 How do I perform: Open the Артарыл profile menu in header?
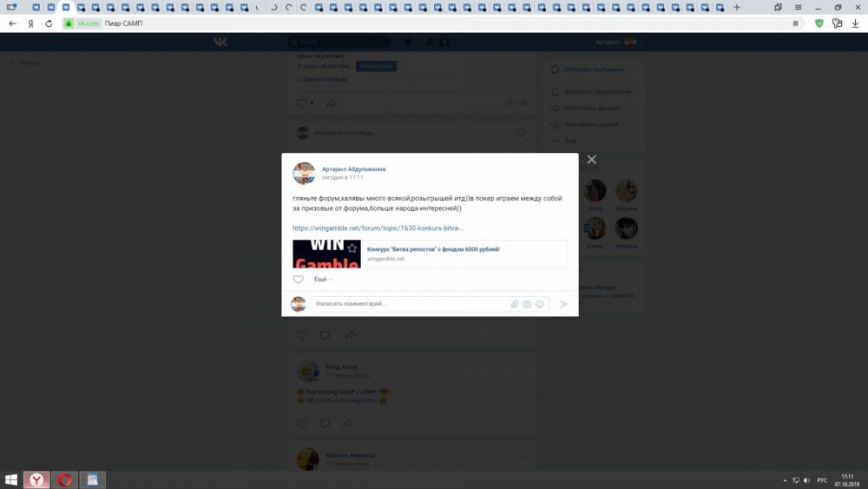619,42
